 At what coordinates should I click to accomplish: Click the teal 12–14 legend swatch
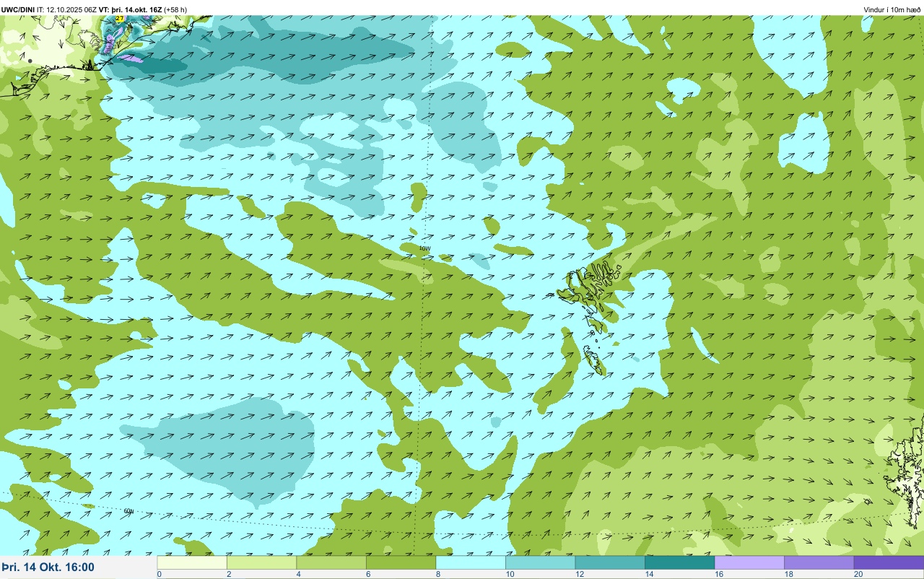610,562
